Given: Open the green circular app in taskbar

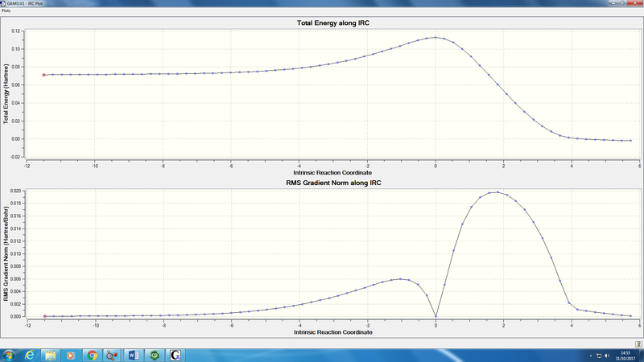Looking at the screenshot, I should (x=155, y=356).
